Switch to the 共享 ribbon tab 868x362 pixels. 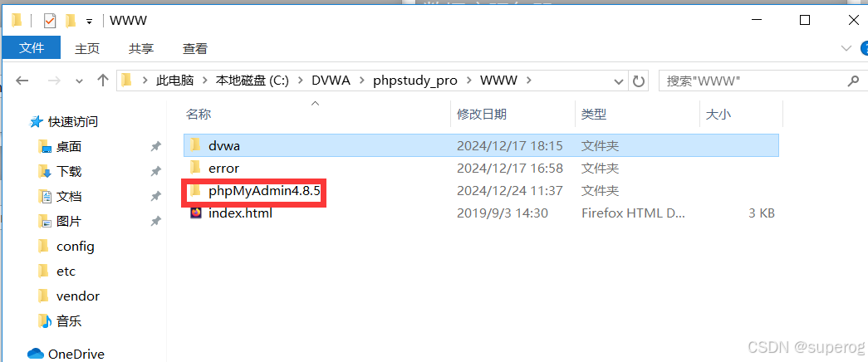pyautogui.click(x=141, y=49)
